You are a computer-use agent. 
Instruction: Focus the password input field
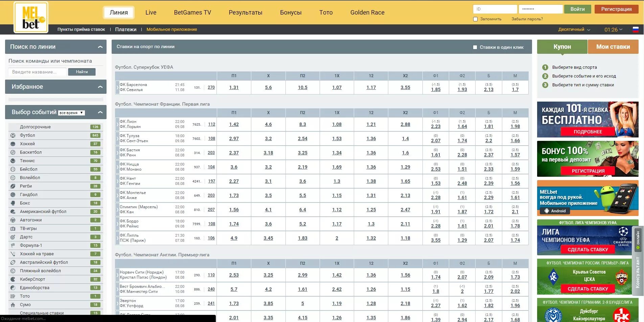pyautogui.click(x=541, y=9)
